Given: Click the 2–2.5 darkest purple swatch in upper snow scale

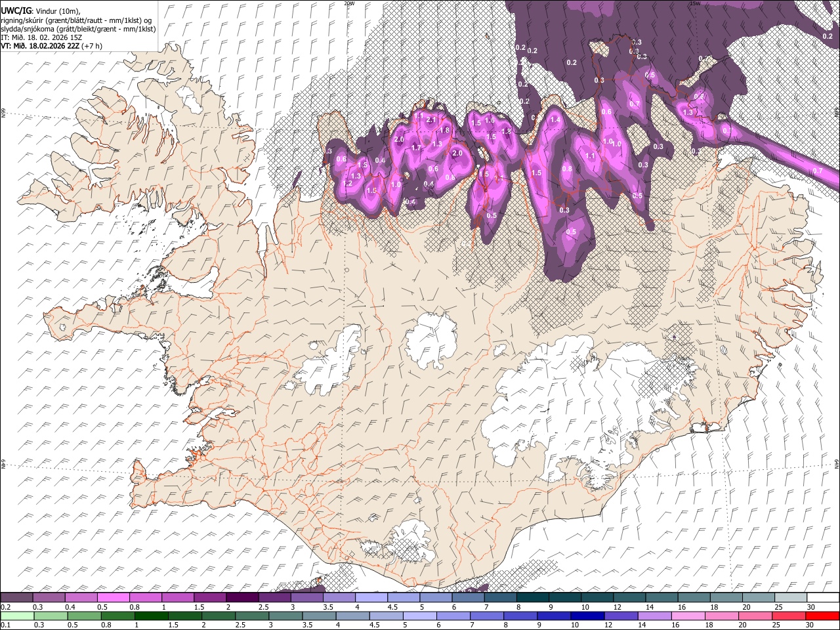Looking at the screenshot, I should 242,598.
